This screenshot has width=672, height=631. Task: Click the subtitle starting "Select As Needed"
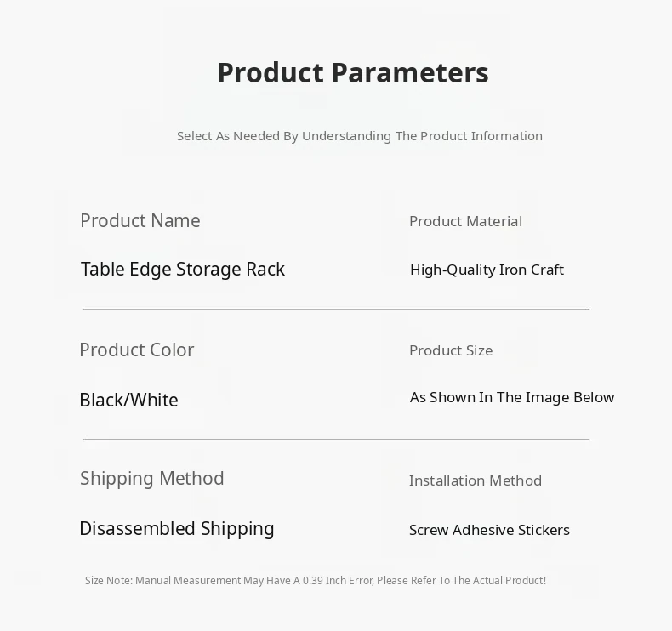tap(359, 136)
